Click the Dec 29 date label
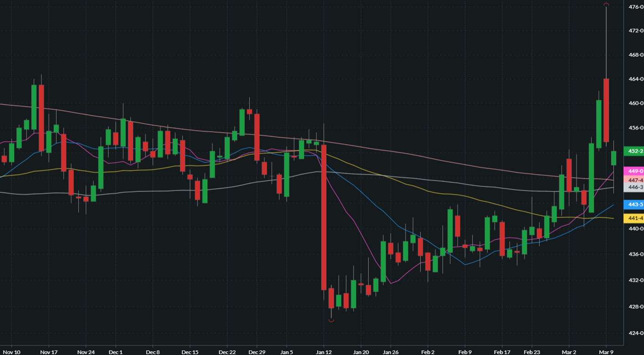Image resolution: width=644 pixels, height=355 pixels. click(x=257, y=352)
